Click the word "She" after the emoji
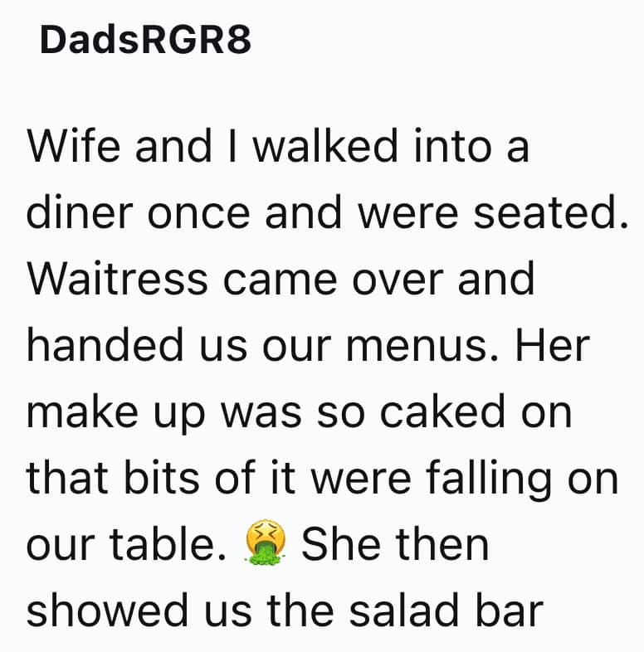This screenshot has width=644, height=652. pos(341,545)
